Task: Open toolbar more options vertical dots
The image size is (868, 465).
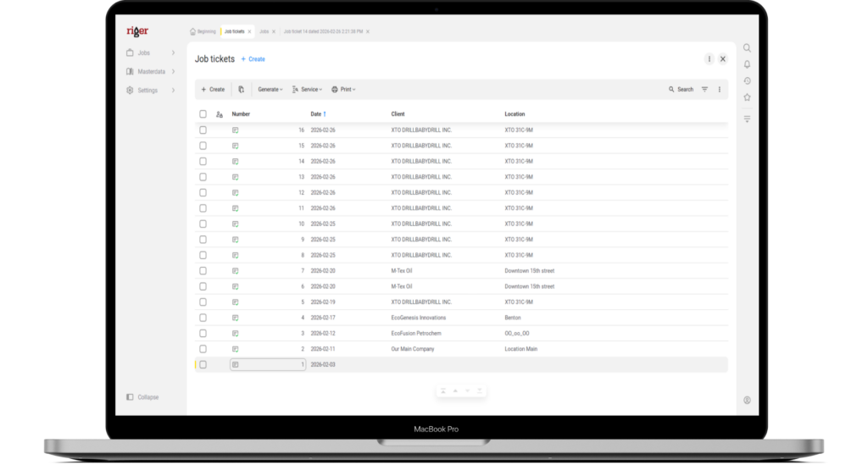Action: pyautogui.click(x=719, y=89)
